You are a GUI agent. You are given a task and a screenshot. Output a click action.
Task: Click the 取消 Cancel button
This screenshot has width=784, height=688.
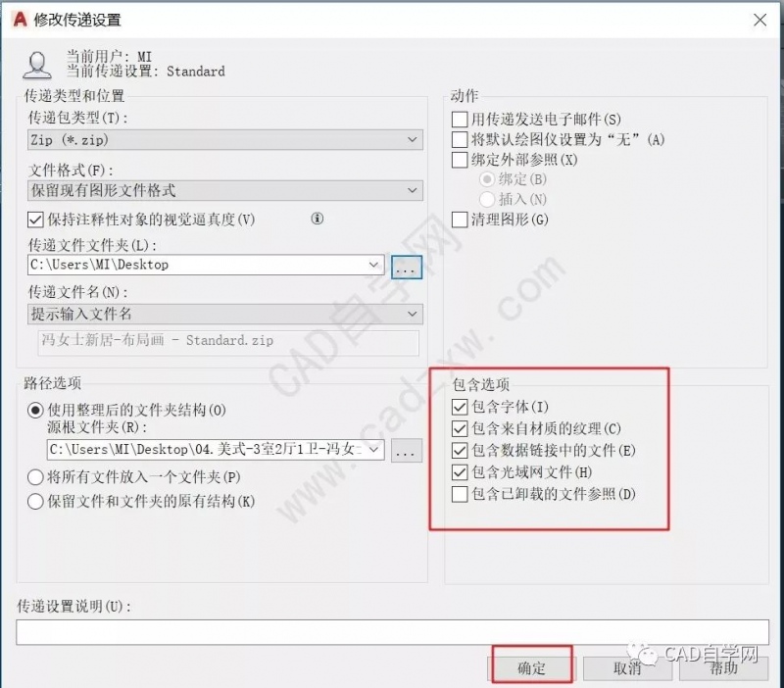tap(627, 667)
